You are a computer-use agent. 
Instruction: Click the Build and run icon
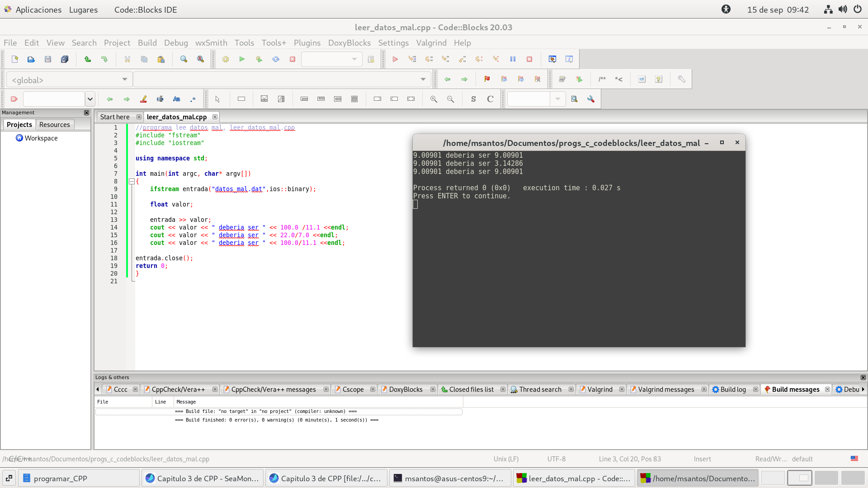[259, 59]
